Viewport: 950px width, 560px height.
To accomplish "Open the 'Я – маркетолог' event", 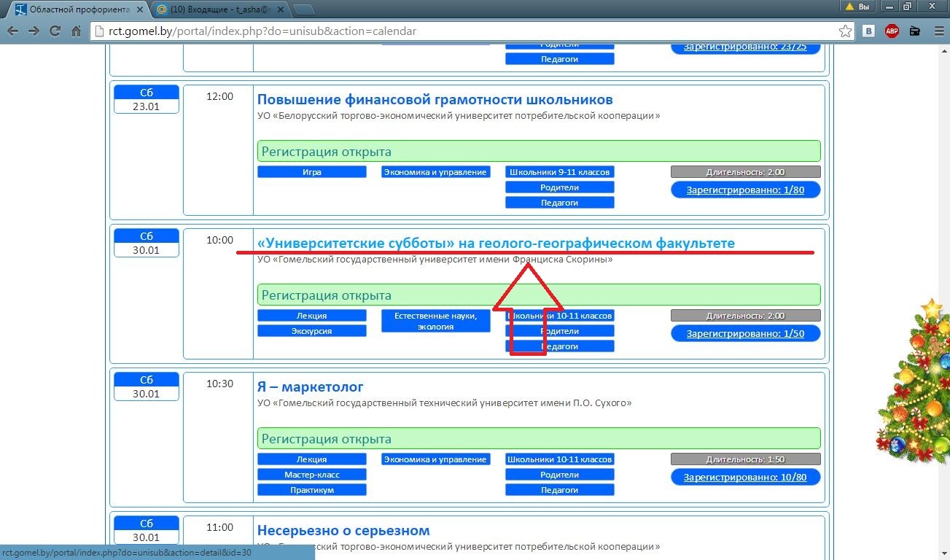I will tap(310, 386).
